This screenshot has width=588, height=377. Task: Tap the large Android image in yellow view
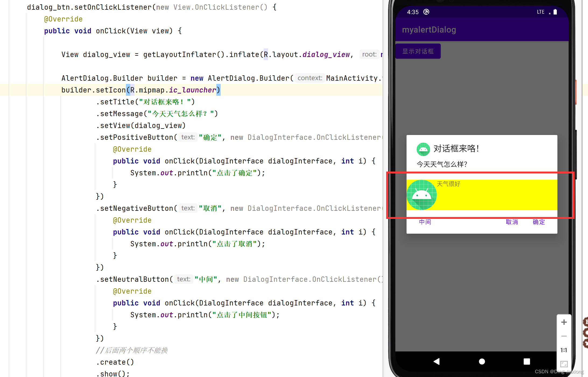[422, 195]
